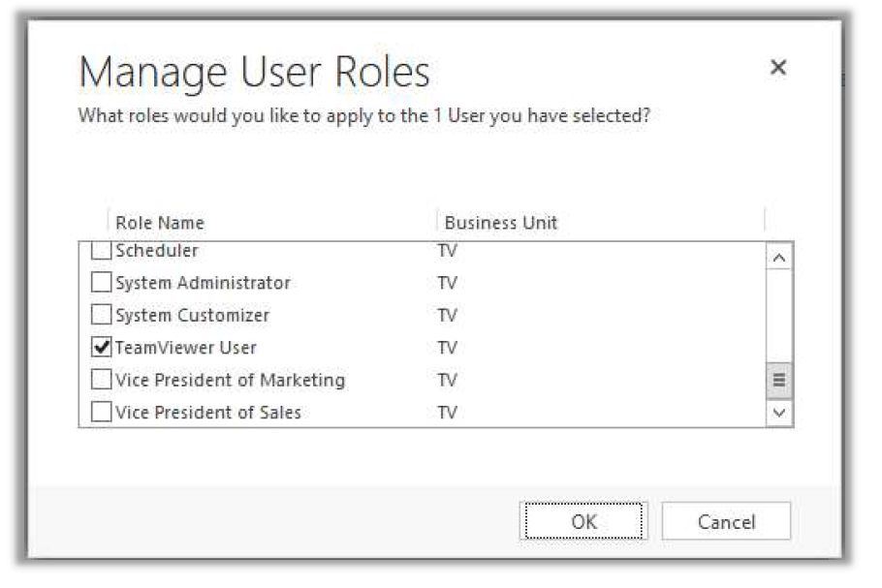The height and width of the screenshot is (588, 882).
Task: Click the scrollbar up arrow
Action: pyautogui.click(x=779, y=258)
